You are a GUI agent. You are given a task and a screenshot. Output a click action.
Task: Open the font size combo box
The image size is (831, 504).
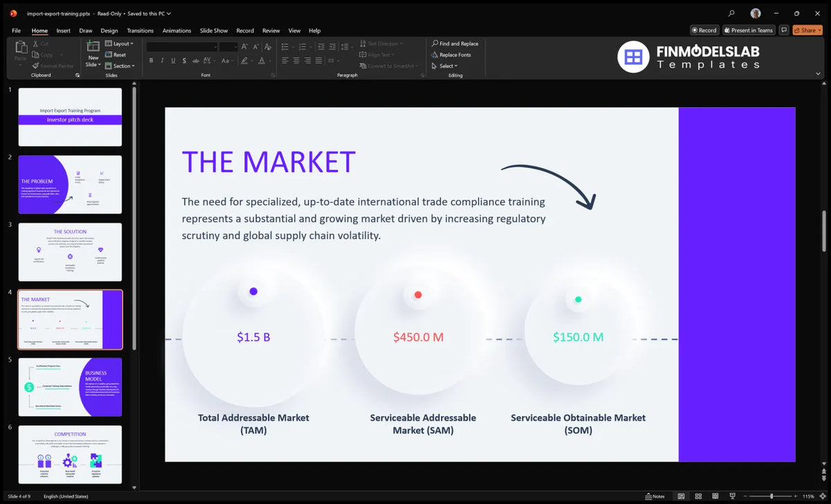229,46
